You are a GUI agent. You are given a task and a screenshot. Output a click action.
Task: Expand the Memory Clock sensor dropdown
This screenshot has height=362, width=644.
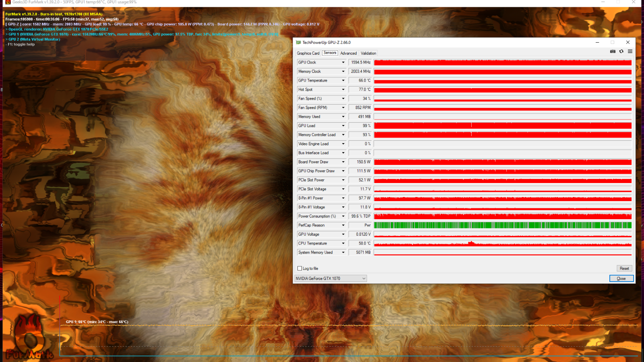point(343,71)
